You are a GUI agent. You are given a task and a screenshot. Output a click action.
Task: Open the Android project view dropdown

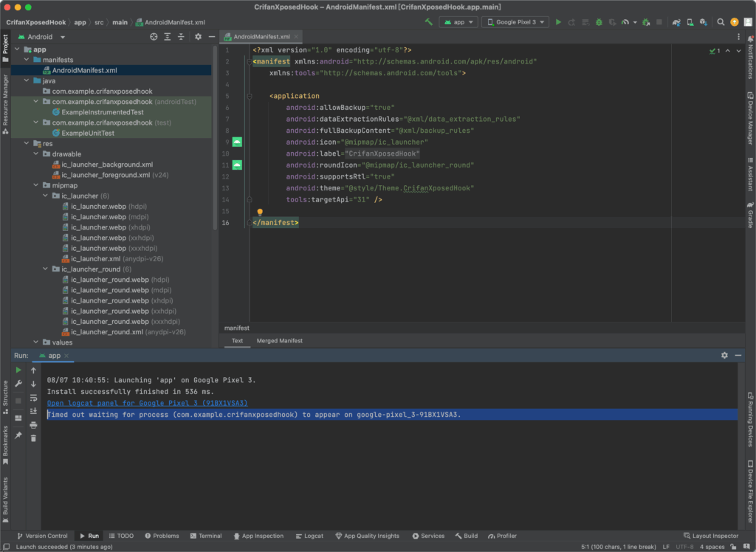click(41, 37)
